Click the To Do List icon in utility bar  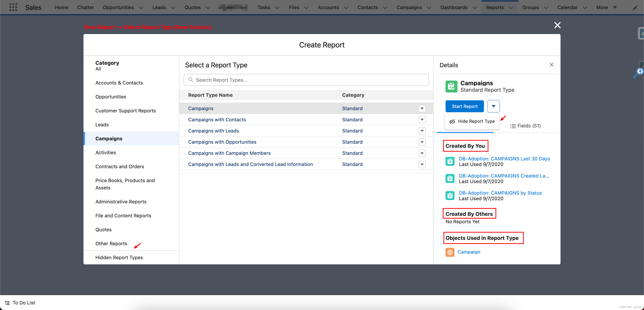point(7,303)
